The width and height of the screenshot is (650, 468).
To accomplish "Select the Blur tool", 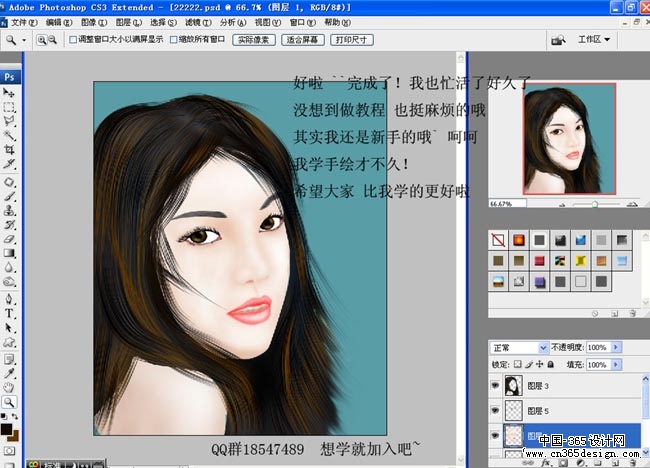I will (x=9, y=267).
